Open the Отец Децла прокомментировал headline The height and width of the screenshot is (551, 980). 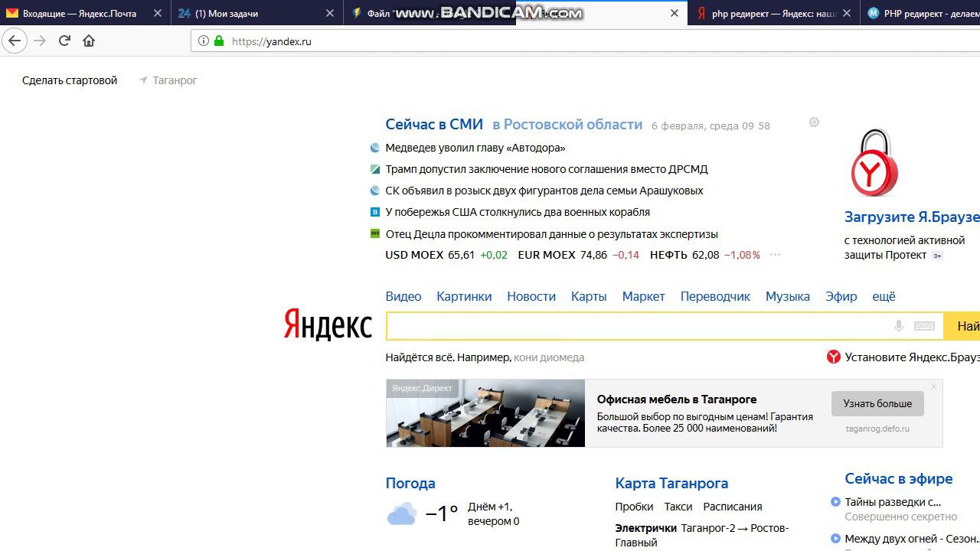click(552, 234)
